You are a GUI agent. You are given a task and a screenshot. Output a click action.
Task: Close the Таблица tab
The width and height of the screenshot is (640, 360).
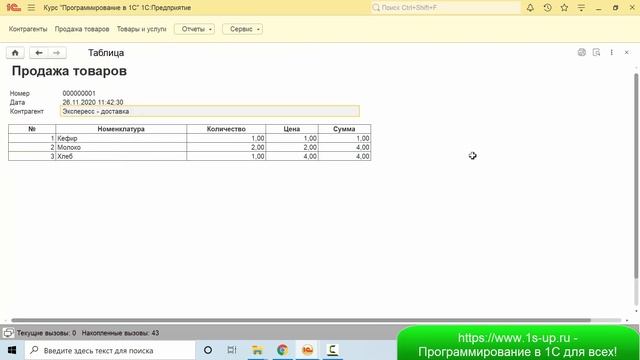point(627,52)
